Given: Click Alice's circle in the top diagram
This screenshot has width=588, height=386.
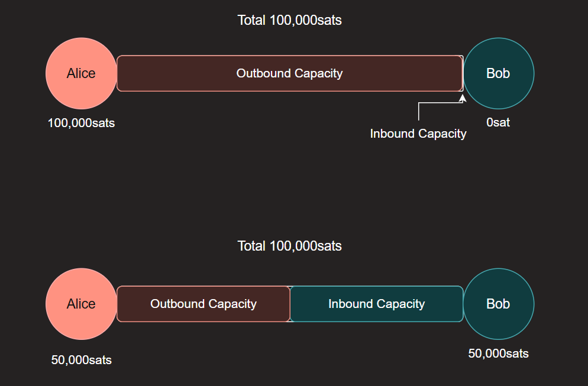Looking at the screenshot, I should [81, 73].
